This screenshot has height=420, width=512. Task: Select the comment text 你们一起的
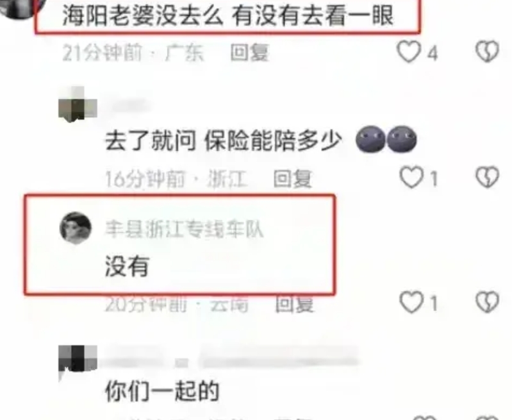pos(162,391)
